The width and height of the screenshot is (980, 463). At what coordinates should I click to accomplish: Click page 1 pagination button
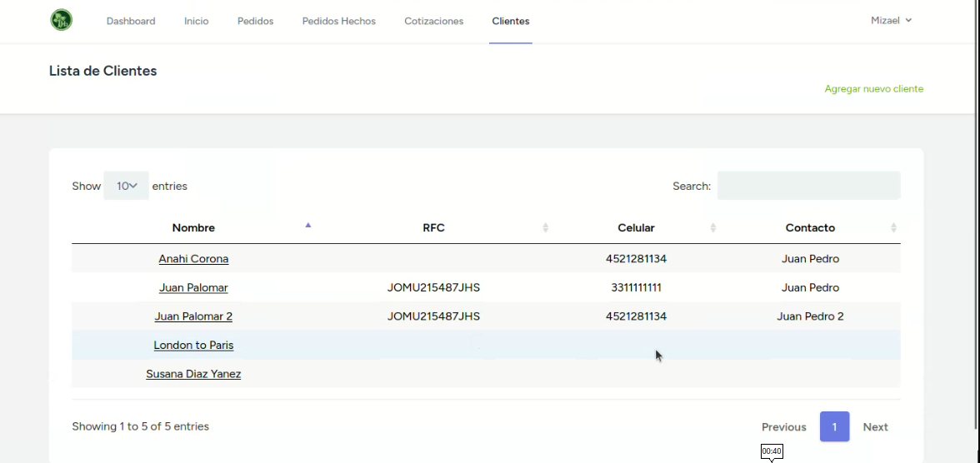point(834,426)
